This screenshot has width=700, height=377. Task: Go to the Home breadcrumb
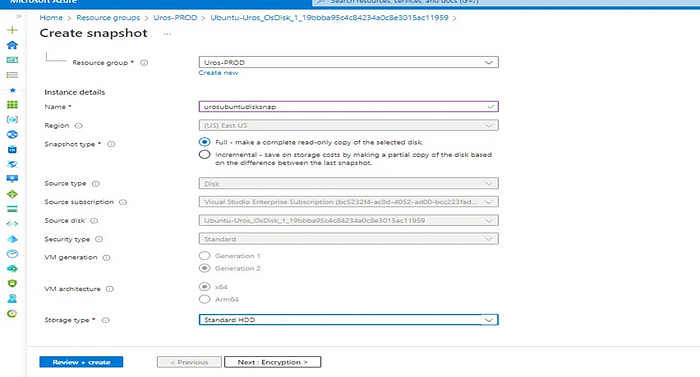coord(51,18)
